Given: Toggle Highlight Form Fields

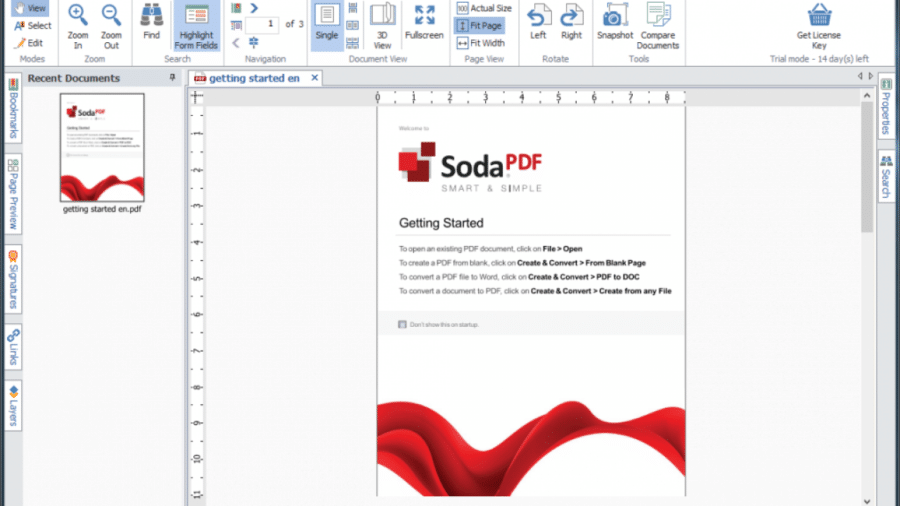Looking at the screenshot, I should 196,26.
